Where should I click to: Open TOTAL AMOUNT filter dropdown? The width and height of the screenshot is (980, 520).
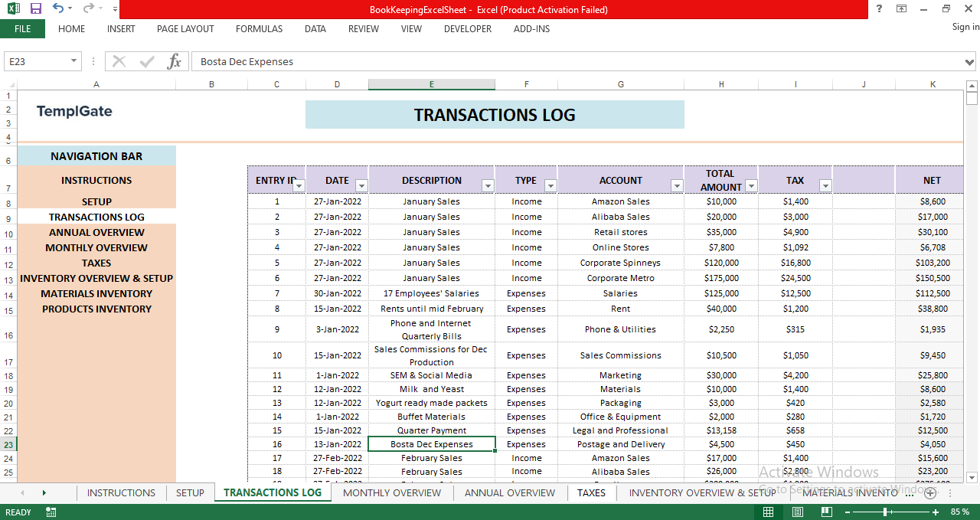click(x=751, y=186)
